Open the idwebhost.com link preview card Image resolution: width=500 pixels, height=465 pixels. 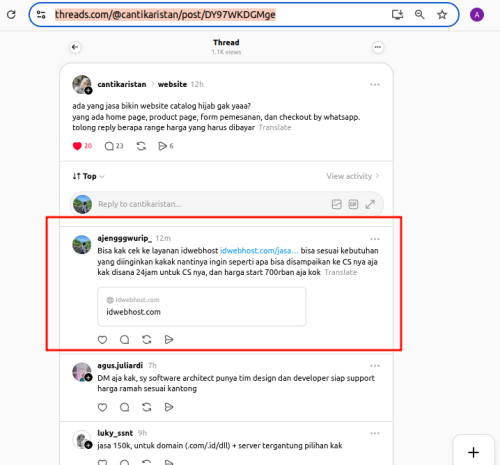tap(202, 307)
